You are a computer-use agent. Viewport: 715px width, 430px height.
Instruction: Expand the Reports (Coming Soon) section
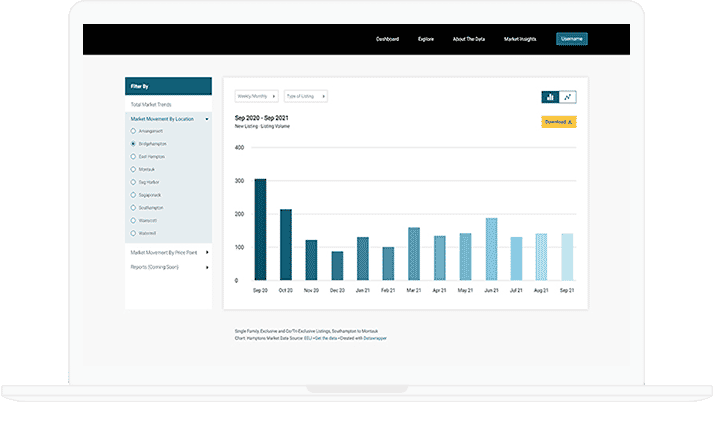click(x=168, y=267)
